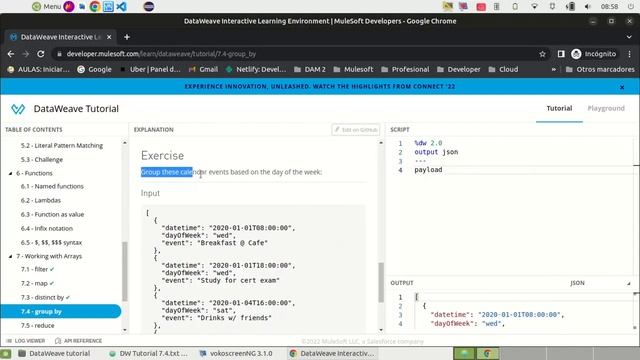Image resolution: width=640 pixels, height=360 pixels.
Task: Open the network Wi-Fi indicator
Action: 534,6
